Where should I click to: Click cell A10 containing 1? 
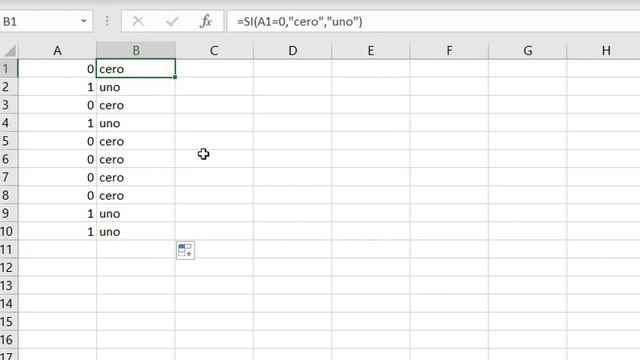pos(57,231)
